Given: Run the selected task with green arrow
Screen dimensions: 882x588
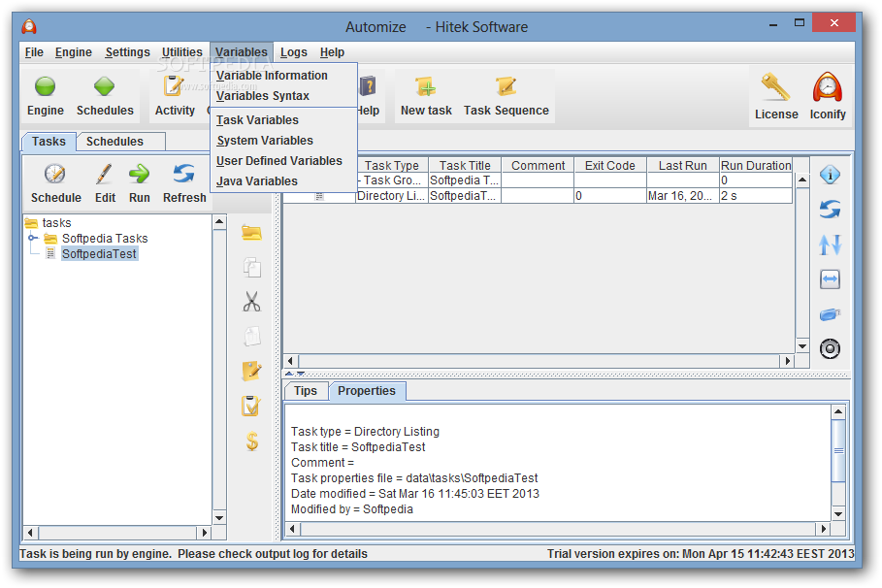Looking at the screenshot, I should point(139,175).
